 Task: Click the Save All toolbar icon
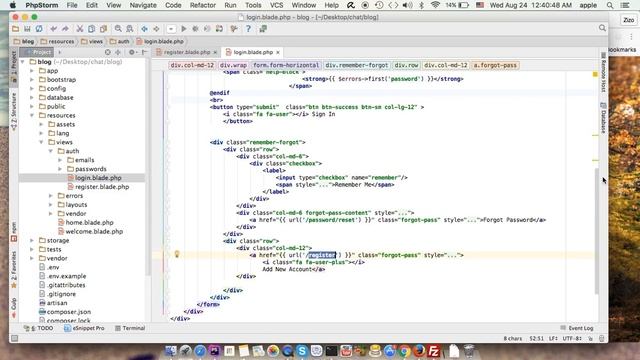click(27, 29)
